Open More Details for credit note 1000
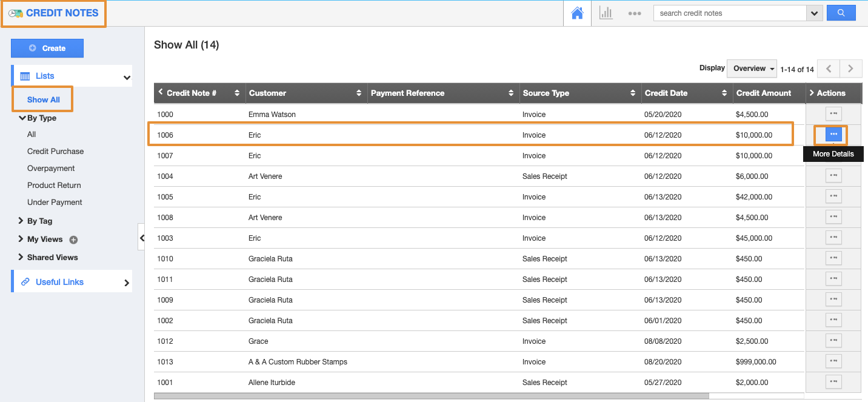This screenshot has width=868, height=402. 833,114
